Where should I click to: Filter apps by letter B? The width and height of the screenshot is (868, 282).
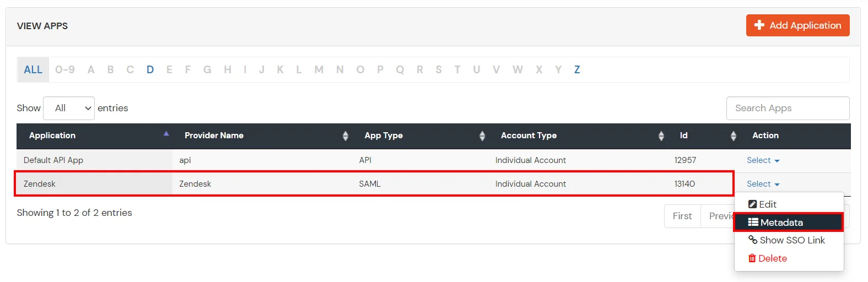[x=111, y=69]
